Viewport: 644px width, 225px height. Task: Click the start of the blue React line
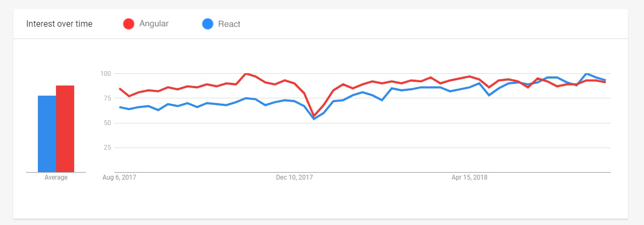pos(120,107)
